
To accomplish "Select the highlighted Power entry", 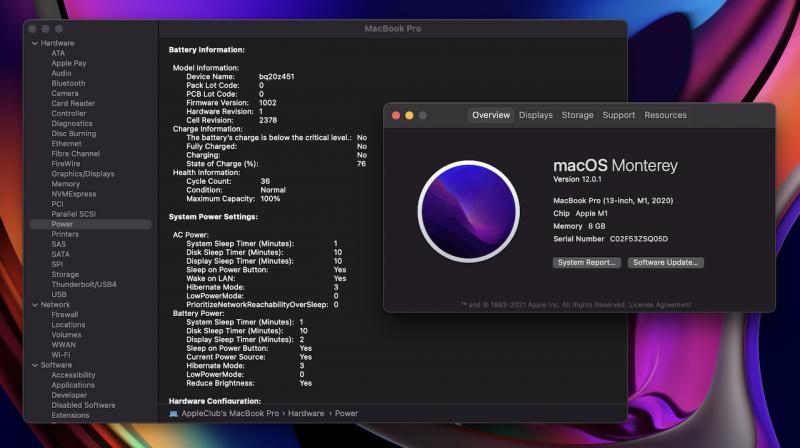I will [91, 224].
